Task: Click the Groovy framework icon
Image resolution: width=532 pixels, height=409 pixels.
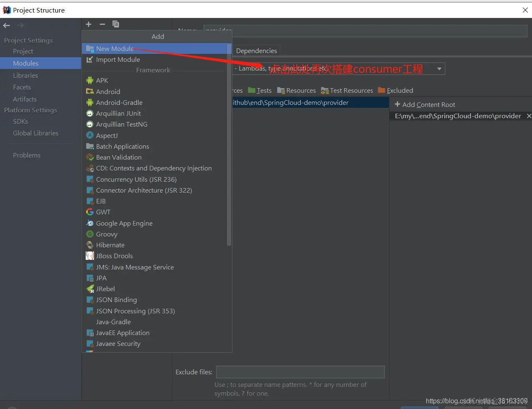Action: (89, 234)
